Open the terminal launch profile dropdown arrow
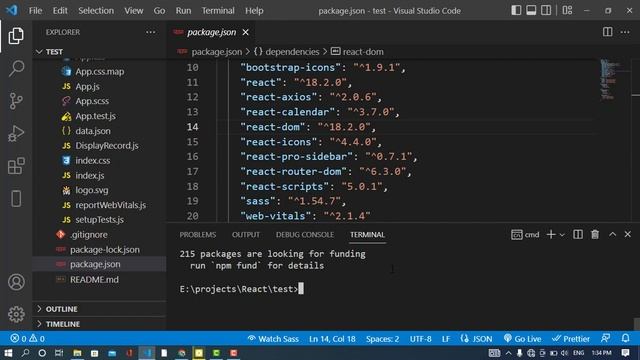640x360 pixels. coord(562,235)
